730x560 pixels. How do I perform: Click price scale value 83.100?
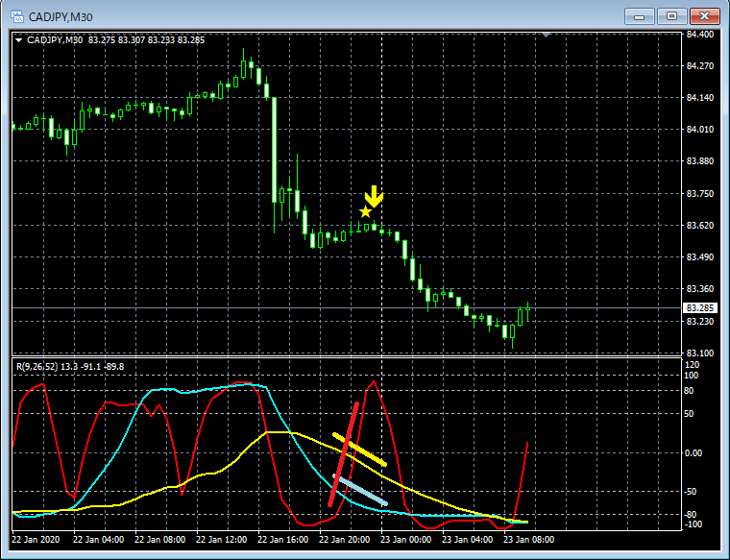(x=700, y=353)
